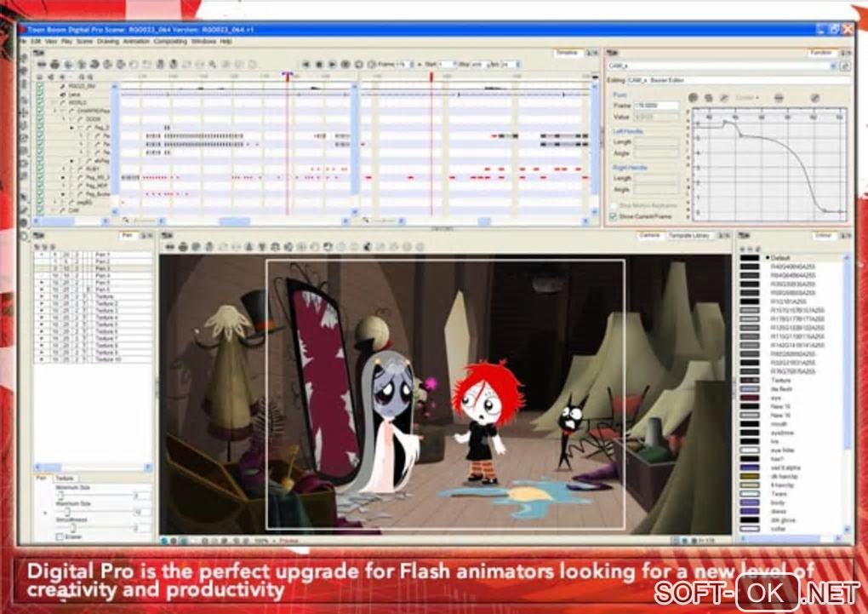
Task: Enable the Eraser checkbox in Pen panel
Action: point(60,537)
